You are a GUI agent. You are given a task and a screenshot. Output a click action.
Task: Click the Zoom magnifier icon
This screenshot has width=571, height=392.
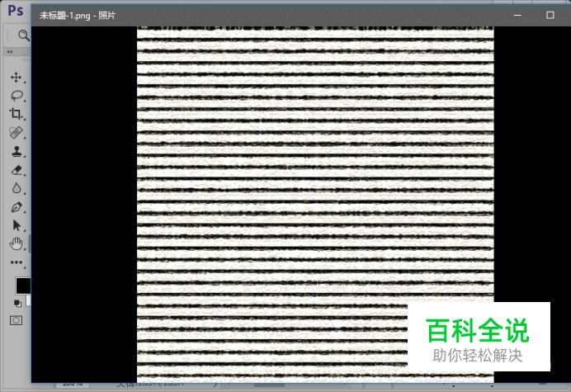(23, 35)
